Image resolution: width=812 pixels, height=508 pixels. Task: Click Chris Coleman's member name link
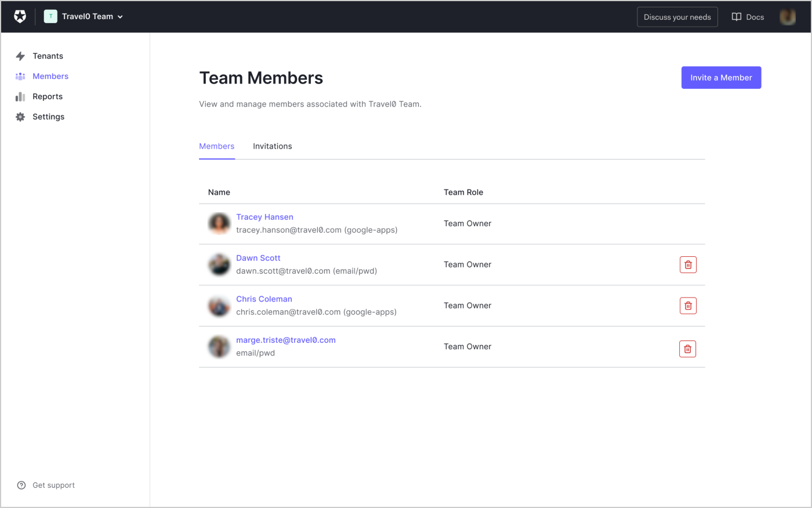coord(264,299)
